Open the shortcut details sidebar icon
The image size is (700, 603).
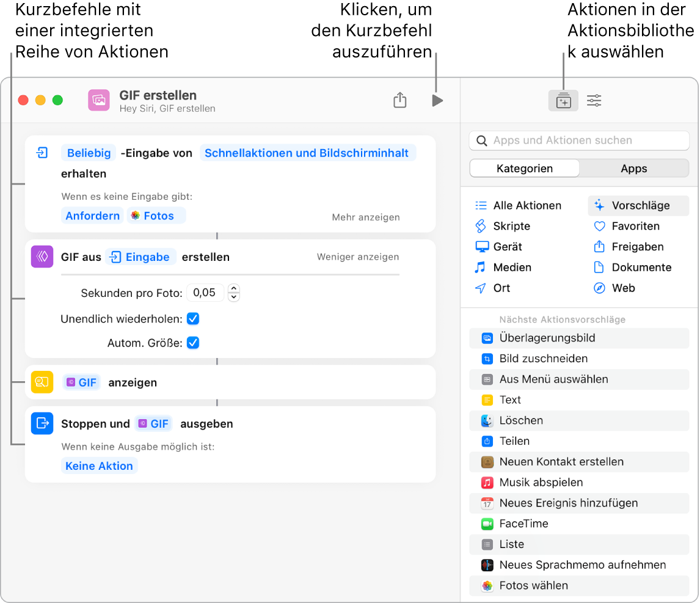594,100
